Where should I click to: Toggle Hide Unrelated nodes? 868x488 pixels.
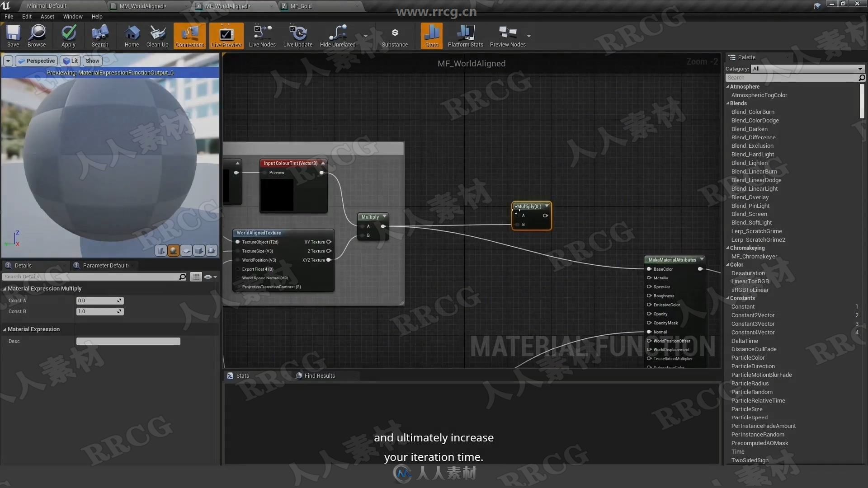pos(338,36)
